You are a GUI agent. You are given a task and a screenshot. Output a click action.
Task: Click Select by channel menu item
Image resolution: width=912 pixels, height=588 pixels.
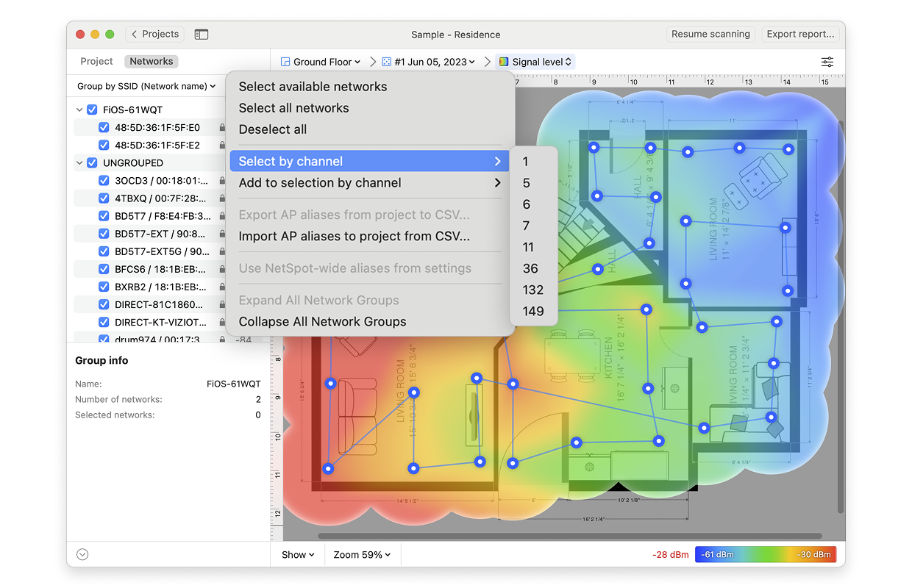point(370,161)
